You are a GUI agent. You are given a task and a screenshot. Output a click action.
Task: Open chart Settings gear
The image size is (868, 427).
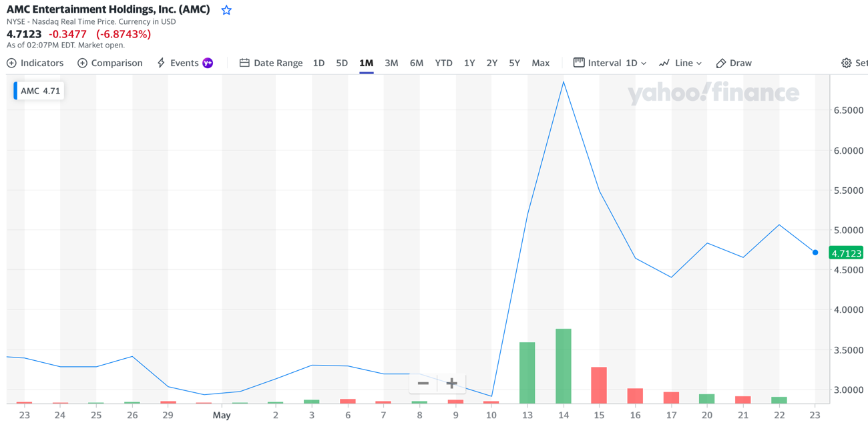coord(846,63)
